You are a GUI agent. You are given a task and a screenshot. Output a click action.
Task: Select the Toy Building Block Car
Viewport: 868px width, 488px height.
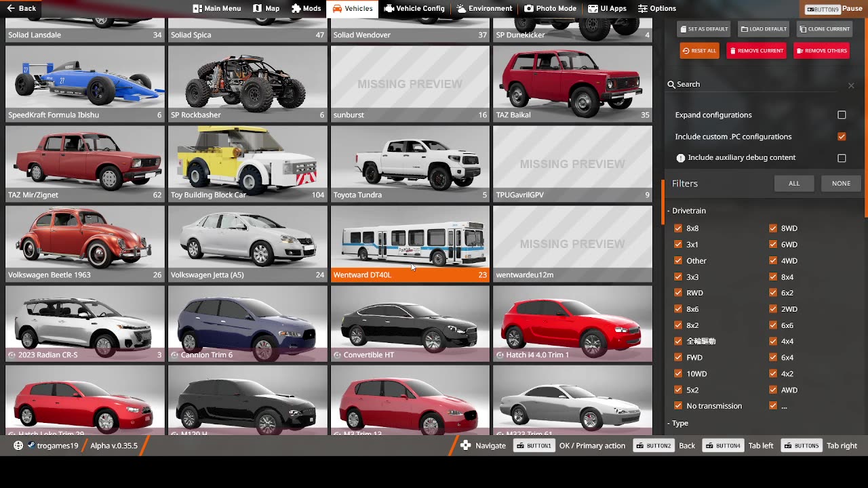pos(248,163)
